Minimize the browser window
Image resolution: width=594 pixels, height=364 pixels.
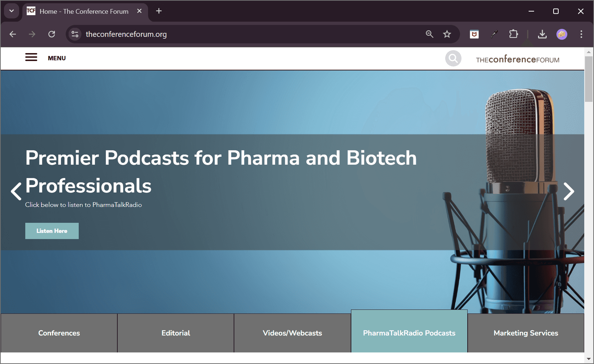click(531, 11)
